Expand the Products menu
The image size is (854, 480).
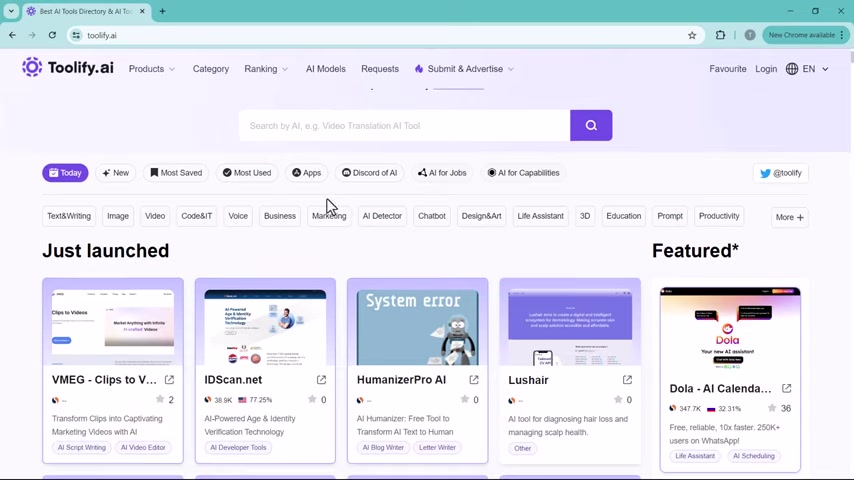pyautogui.click(x=152, y=69)
